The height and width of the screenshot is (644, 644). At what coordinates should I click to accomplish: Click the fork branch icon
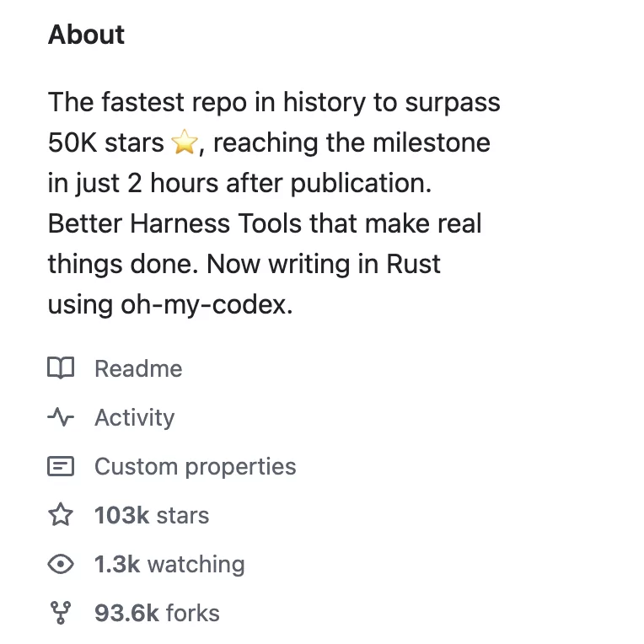61,613
